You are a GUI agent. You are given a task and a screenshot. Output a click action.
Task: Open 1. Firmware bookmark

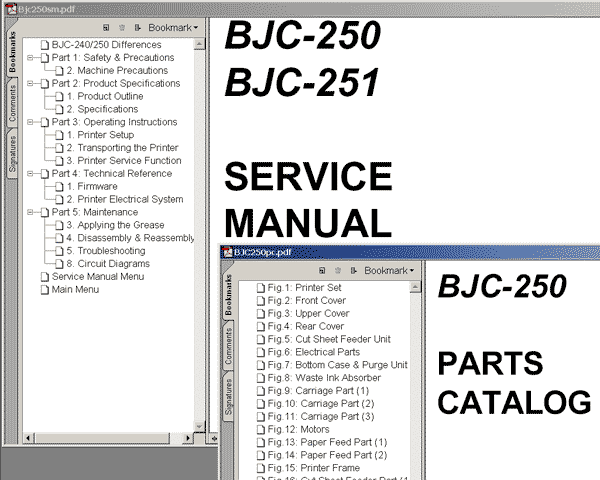(92, 186)
